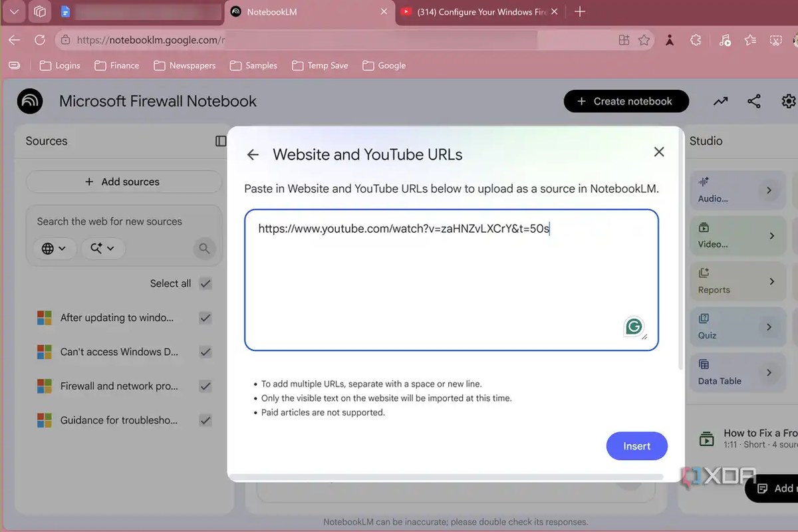Toggle the Select all checkbox
Image resolution: width=798 pixels, height=532 pixels.
click(205, 283)
